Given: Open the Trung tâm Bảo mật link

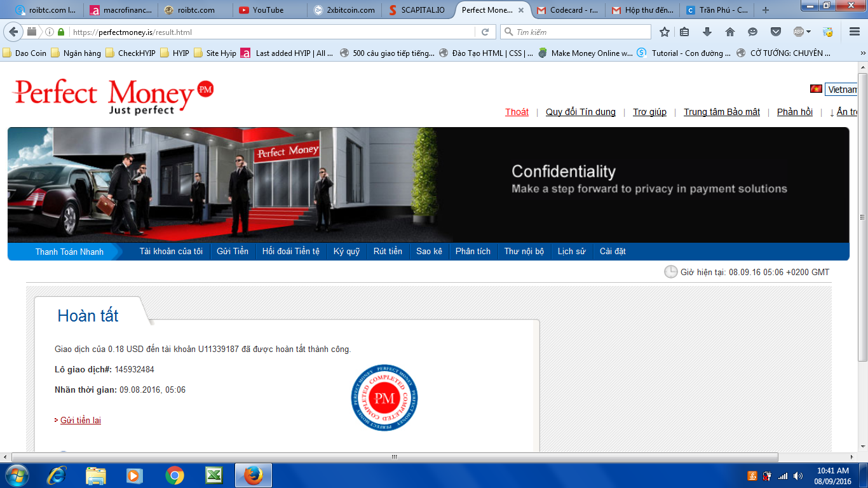Looking at the screenshot, I should (722, 112).
